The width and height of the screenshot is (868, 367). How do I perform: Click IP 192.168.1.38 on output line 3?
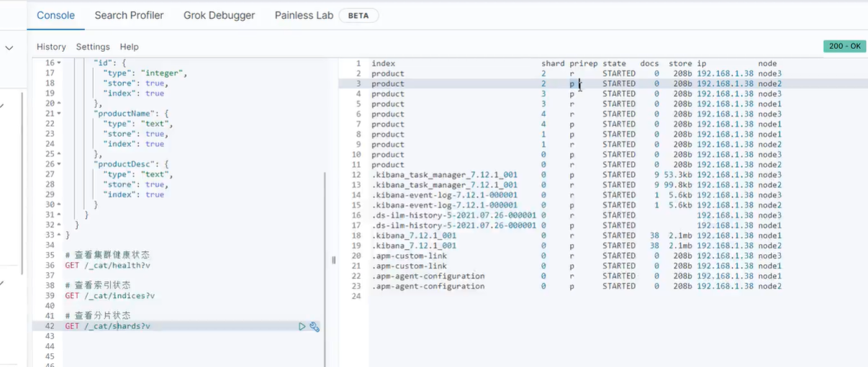[x=725, y=83]
